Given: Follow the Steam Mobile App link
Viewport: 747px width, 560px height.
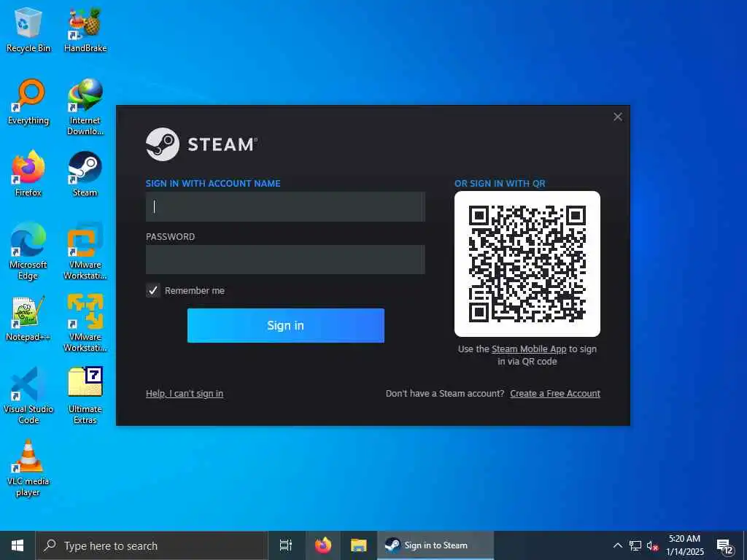Looking at the screenshot, I should [x=529, y=349].
